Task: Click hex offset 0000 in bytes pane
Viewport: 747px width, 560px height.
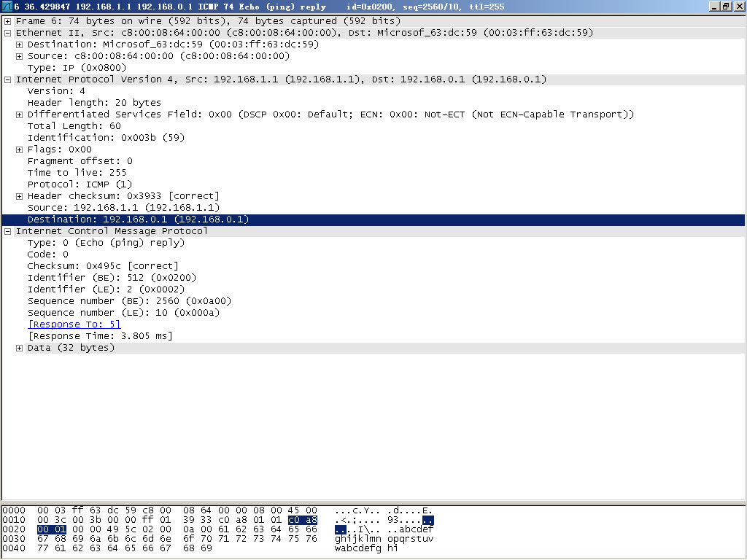Action: tap(14, 510)
